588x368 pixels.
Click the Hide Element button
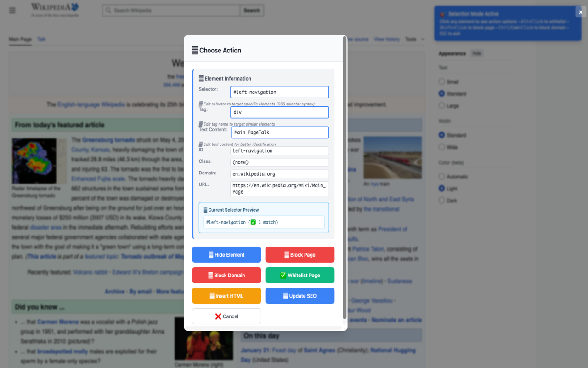226,254
